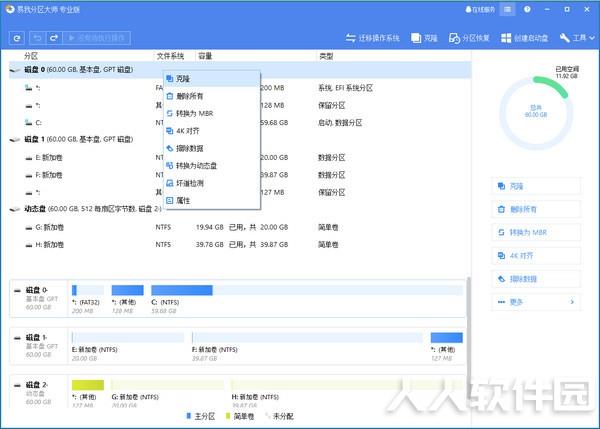
Task: Select the F: 新加卷 partition row
Action: [240, 175]
